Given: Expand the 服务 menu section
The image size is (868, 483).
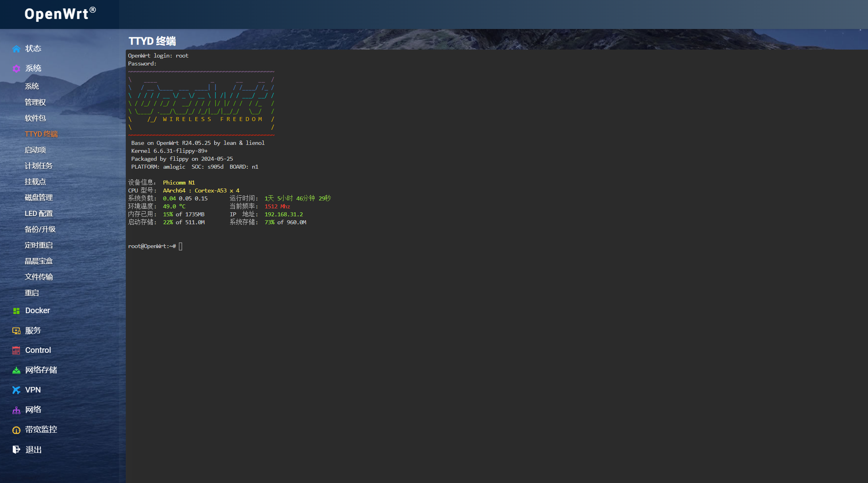Looking at the screenshot, I should 33,330.
